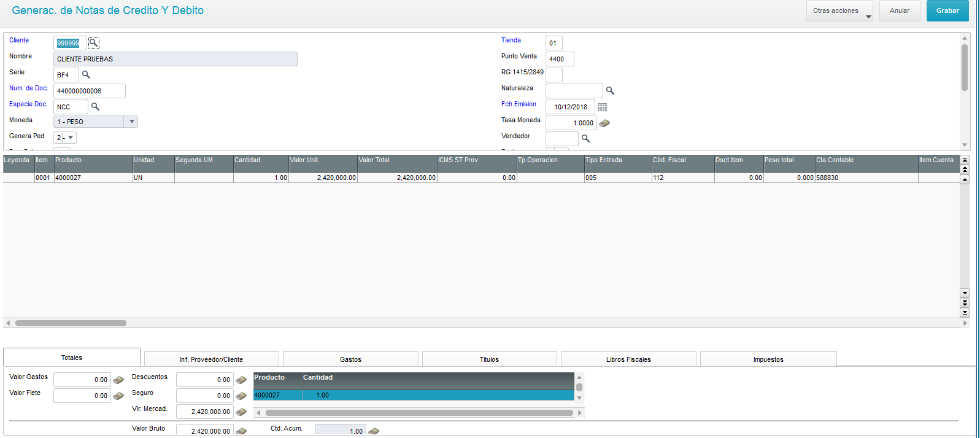Click Tasa Moneda calculator icon
Screen dimensions: 980x438
[x=604, y=123]
